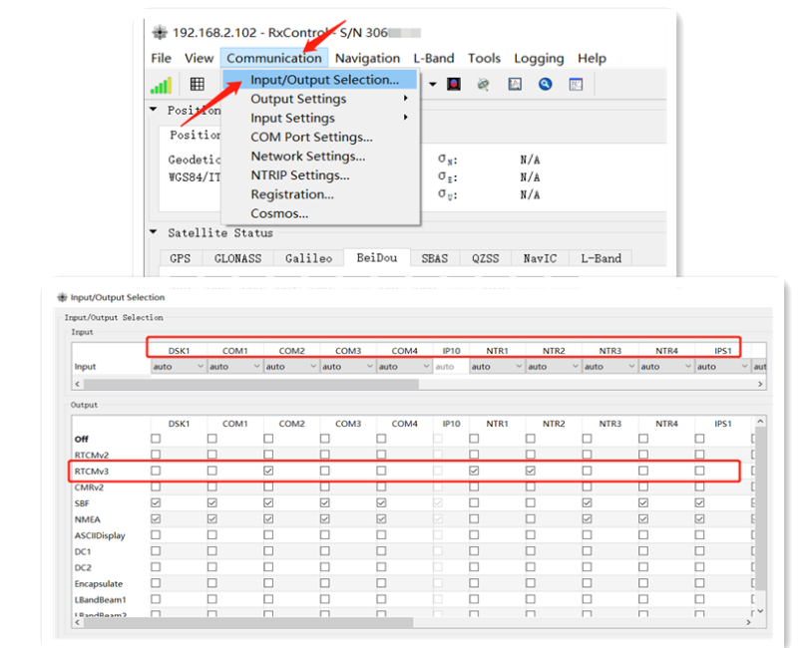
Task: Open the DSK1 input mode dropdown
Action: (x=179, y=367)
